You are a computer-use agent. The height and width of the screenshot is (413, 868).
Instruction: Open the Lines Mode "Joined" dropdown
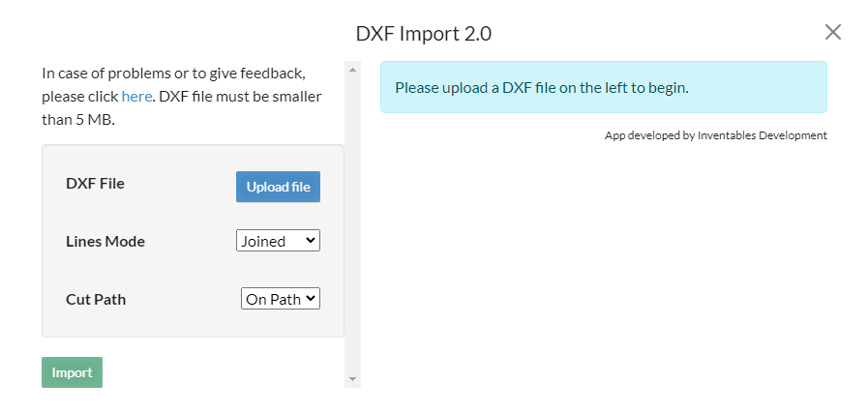(x=278, y=241)
